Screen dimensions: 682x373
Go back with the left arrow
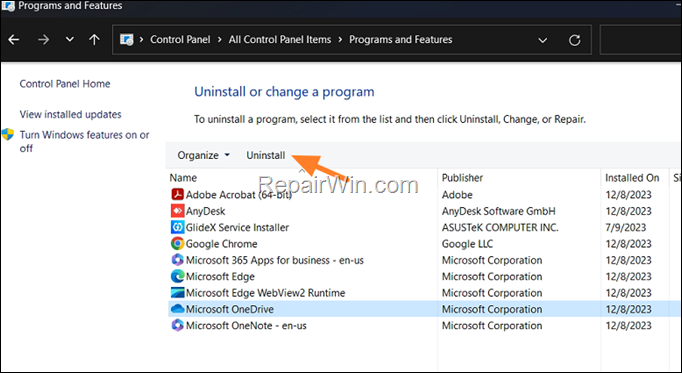(14, 40)
